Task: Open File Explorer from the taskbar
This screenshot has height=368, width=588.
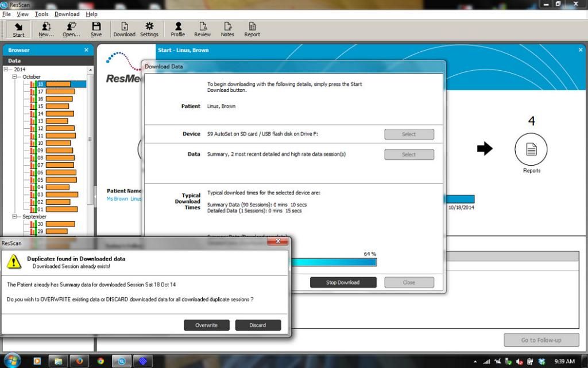Action: pos(58,361)
